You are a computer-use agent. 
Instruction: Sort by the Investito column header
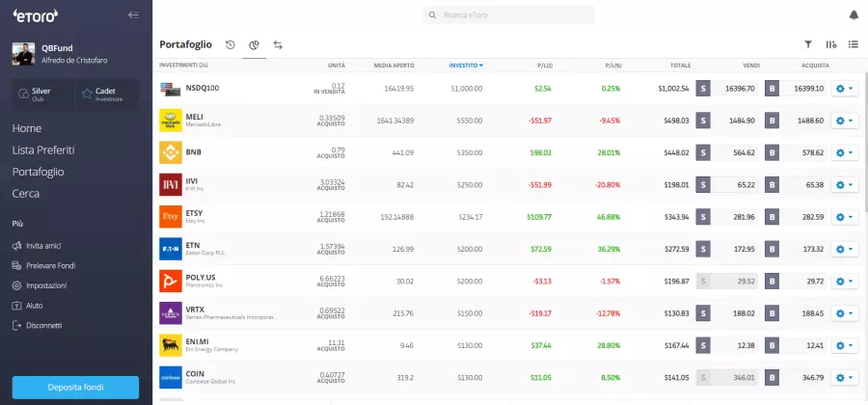(466, 66)
